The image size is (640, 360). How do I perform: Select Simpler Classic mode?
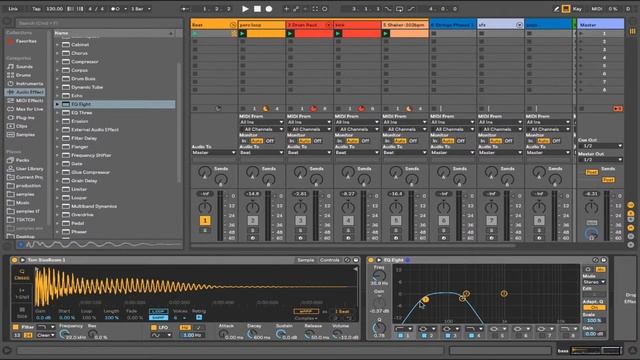[22, 274]
